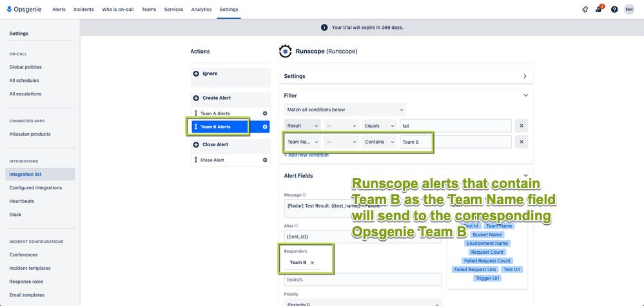Insert the Environment Name field tag
Viewport: 644px width, 306px height.
pyautogui.click(x=487, y=244)
